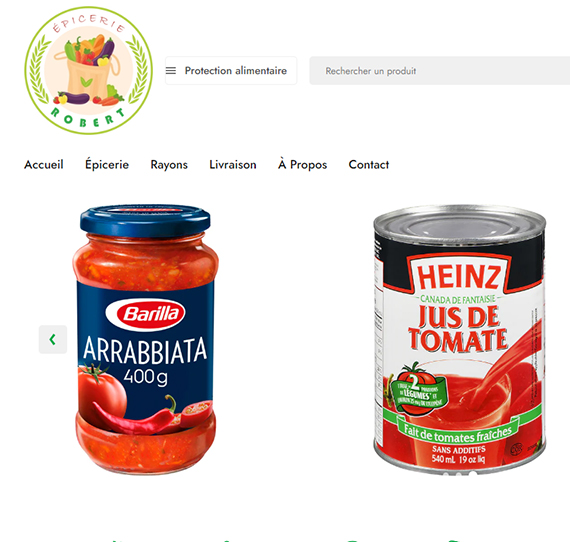Image resolution: width=570 pixels, height=542 pixels.
Task: Open the Contact page
Action: point(369,165)
